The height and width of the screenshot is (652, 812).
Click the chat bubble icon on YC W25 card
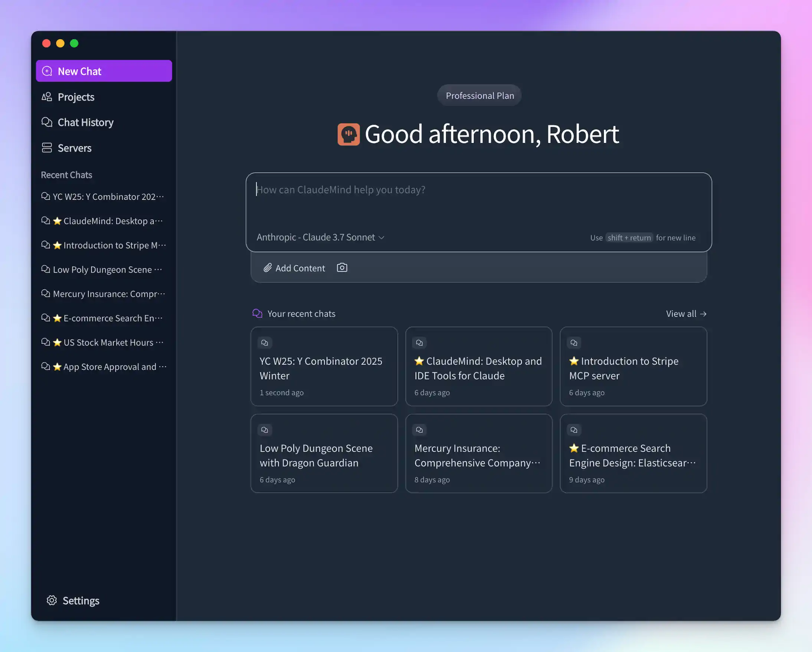[264, 343]
